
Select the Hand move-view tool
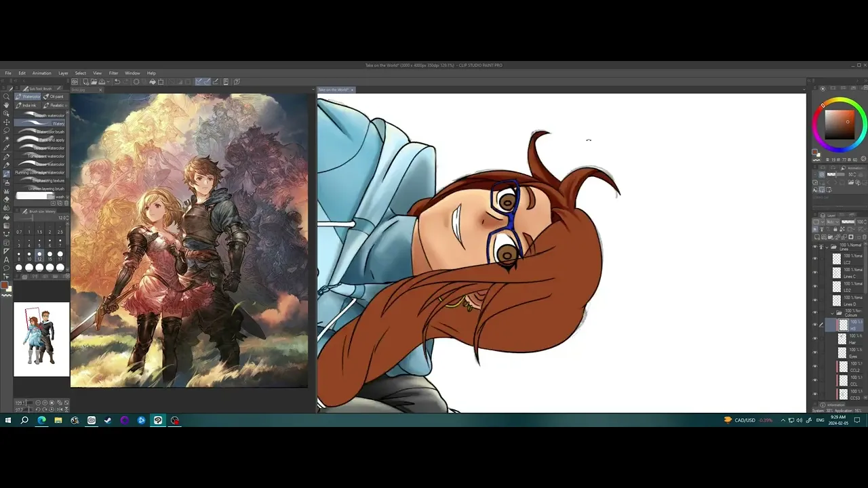[6, 105]
